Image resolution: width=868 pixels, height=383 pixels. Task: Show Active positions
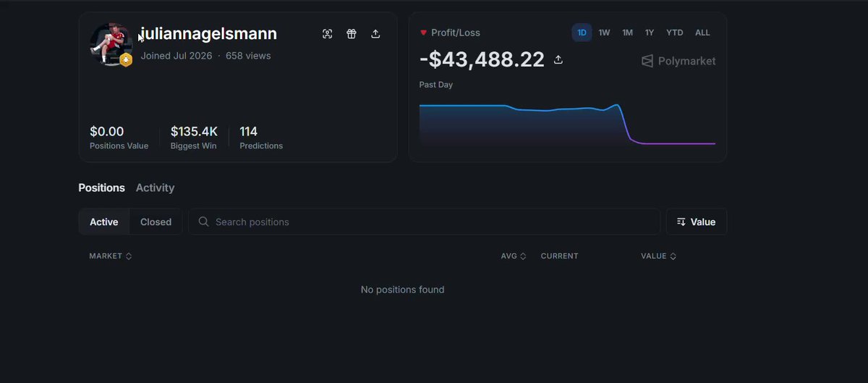coord(104,222)
